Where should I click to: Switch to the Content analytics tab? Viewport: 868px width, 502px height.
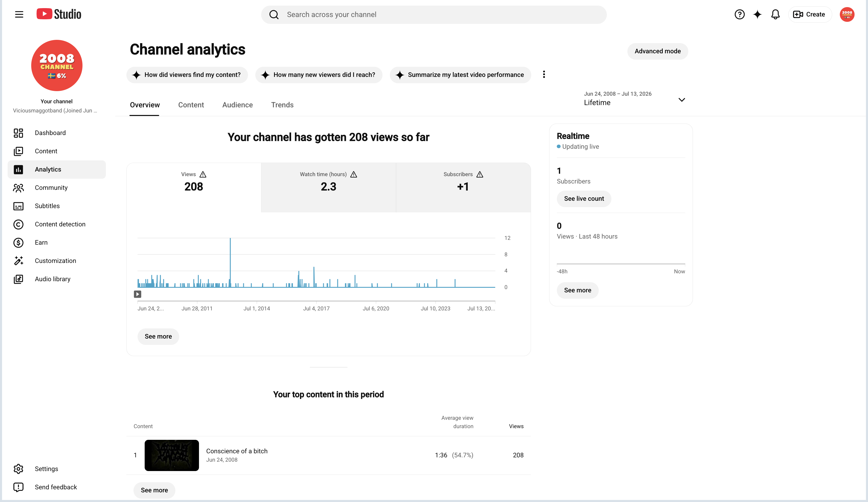(x=191, y=105)
